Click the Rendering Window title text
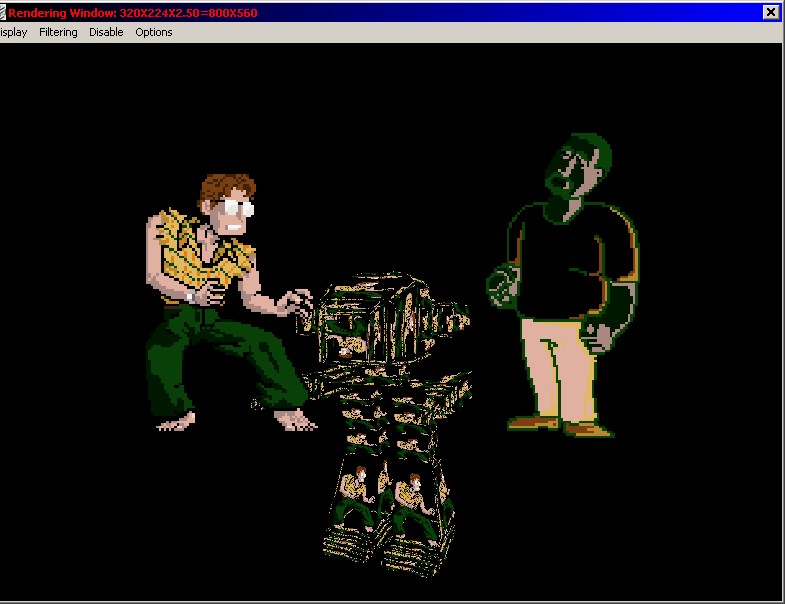 (133, 13)
